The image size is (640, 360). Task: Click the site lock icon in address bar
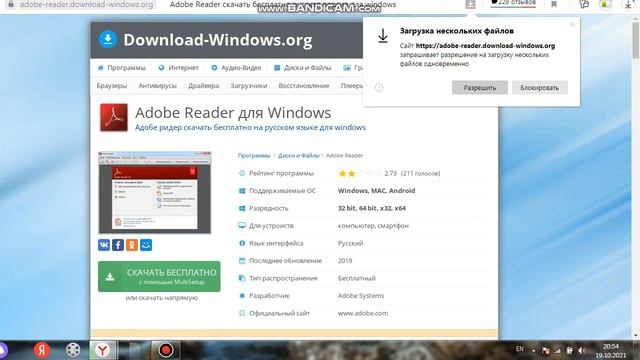click(10, 4)
